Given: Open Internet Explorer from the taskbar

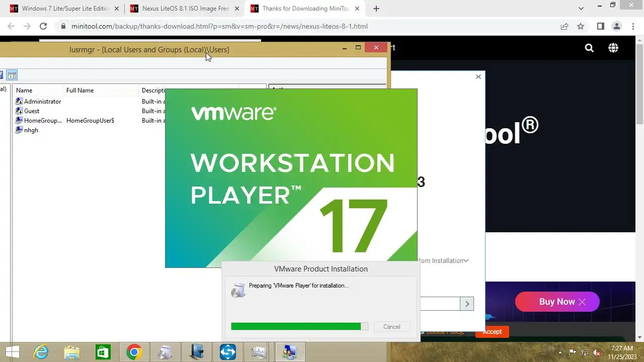Looking at the screenshot, I should [41, 352].
